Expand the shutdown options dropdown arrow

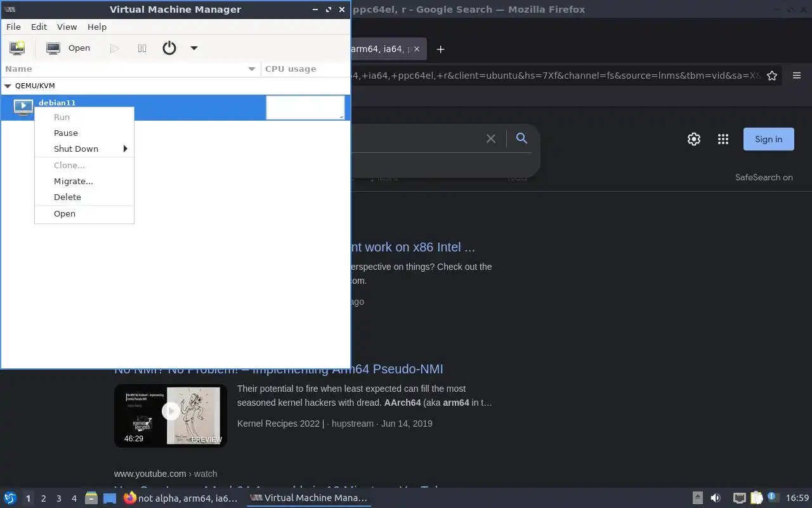pos(194,48)
